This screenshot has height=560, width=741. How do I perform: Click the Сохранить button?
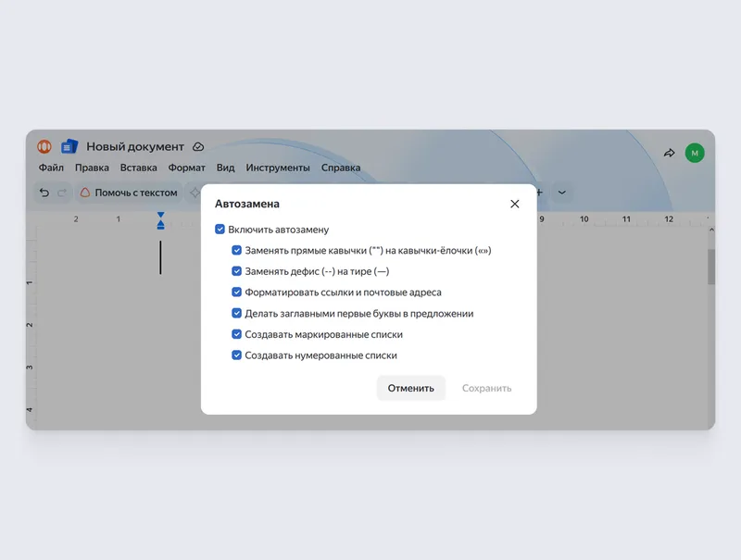pos(487,388)
